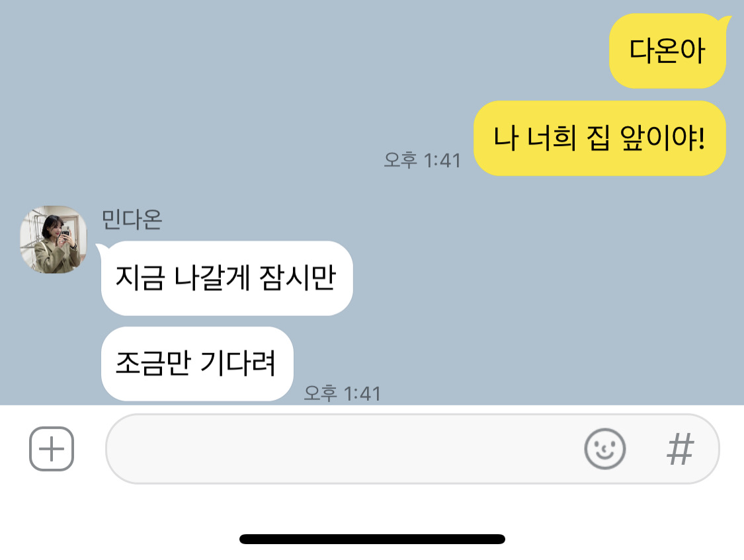Click the 오후 1:41 timestamp beside white bubble

point(342,393)
